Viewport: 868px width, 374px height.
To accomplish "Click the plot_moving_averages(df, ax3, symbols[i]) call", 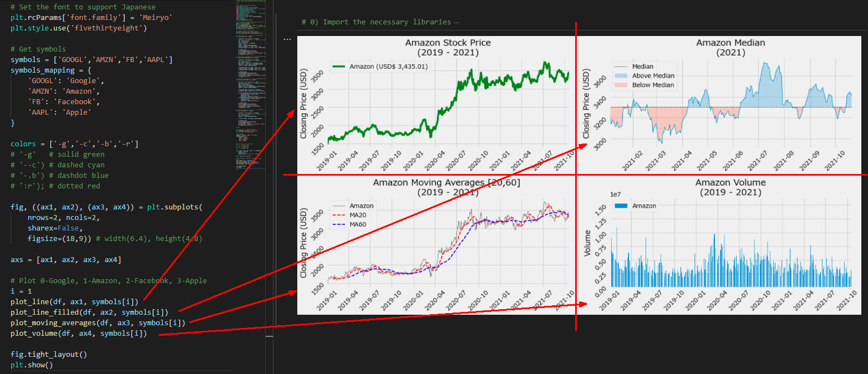I will (x=98, y=322).
